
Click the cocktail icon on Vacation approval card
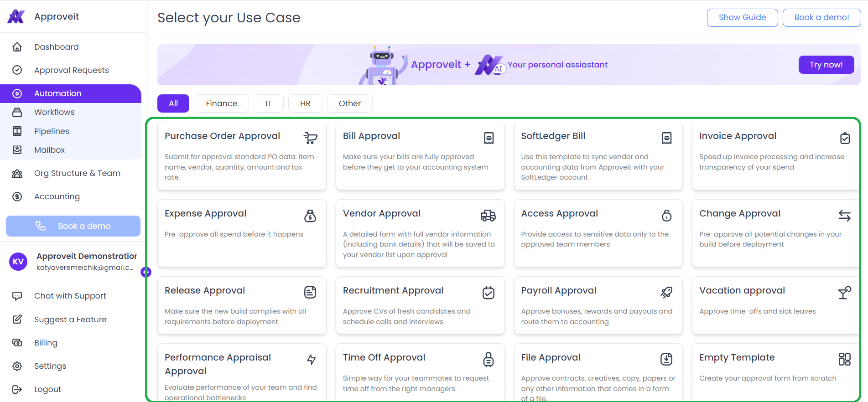pos(845,293)
